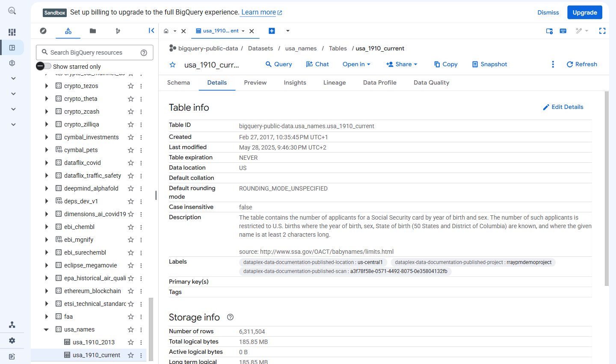Viewport: 616px width, 364px height.
Task: Select the BigQuery Studio table icon in the left rail
Action: [x=12, y=47]
